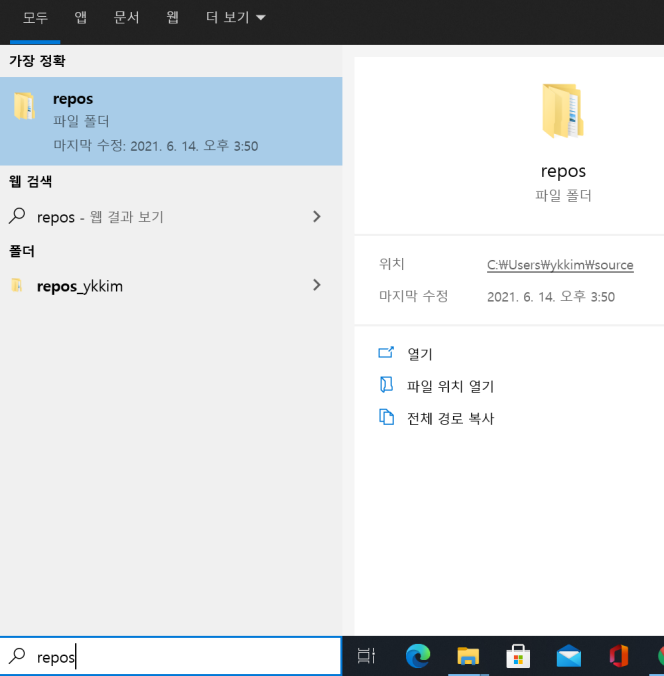Click the repos_ykkim folder icon in results
Viewport: 664px width, 676px height.
coord(17,286)
